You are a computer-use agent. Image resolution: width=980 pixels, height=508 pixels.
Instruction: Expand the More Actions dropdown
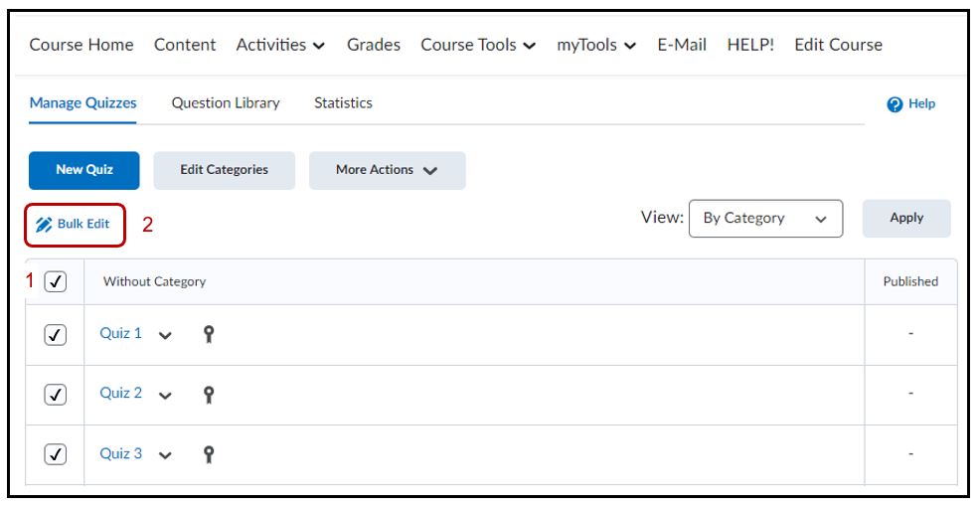pos(387,170)
